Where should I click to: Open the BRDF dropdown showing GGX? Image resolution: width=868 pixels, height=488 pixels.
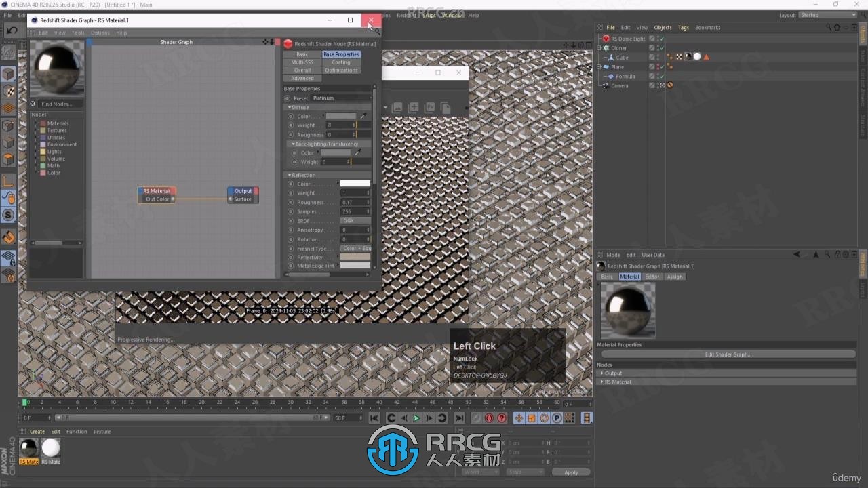pyautogui.click(x=355, y=221)
